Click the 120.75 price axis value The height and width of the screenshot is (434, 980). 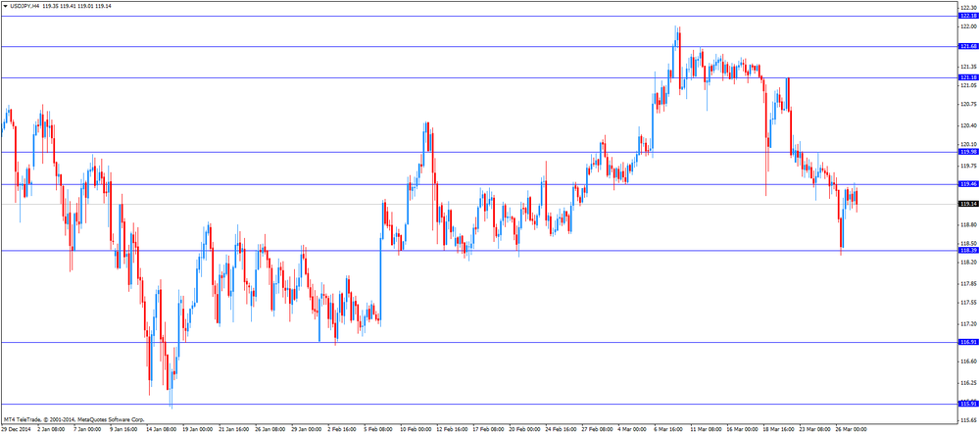click(969, 104)
